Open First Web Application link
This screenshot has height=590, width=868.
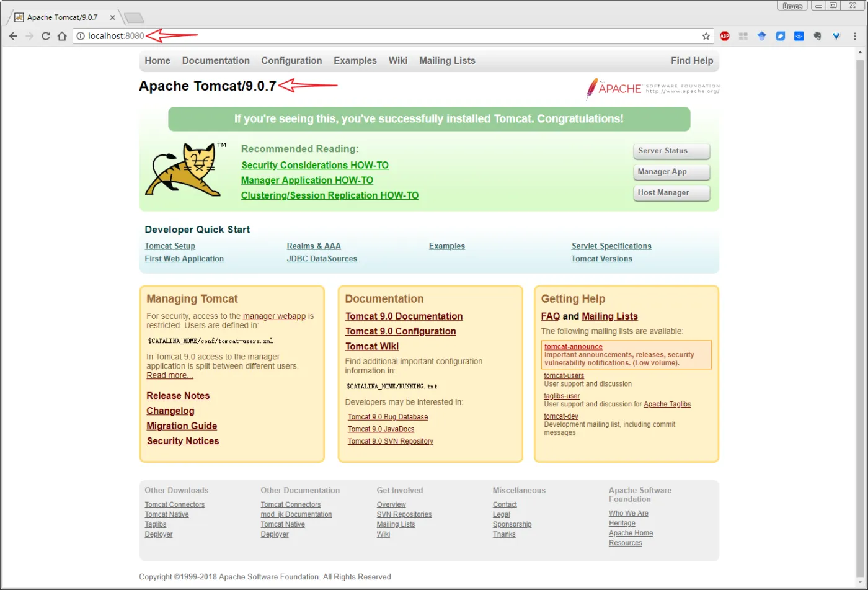pos(184,259)
